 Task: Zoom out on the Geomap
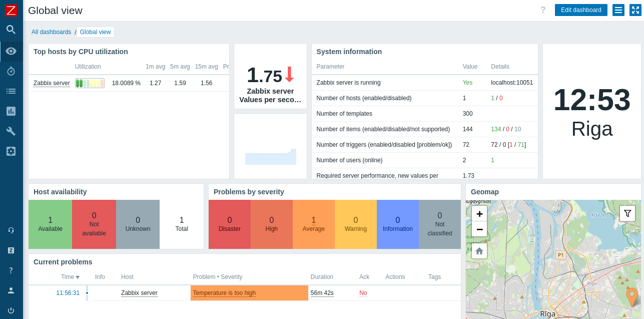click(479, 229)
